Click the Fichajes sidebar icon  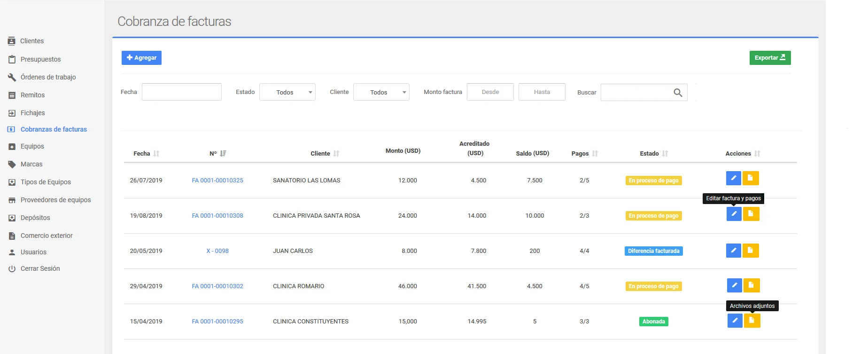12,113
